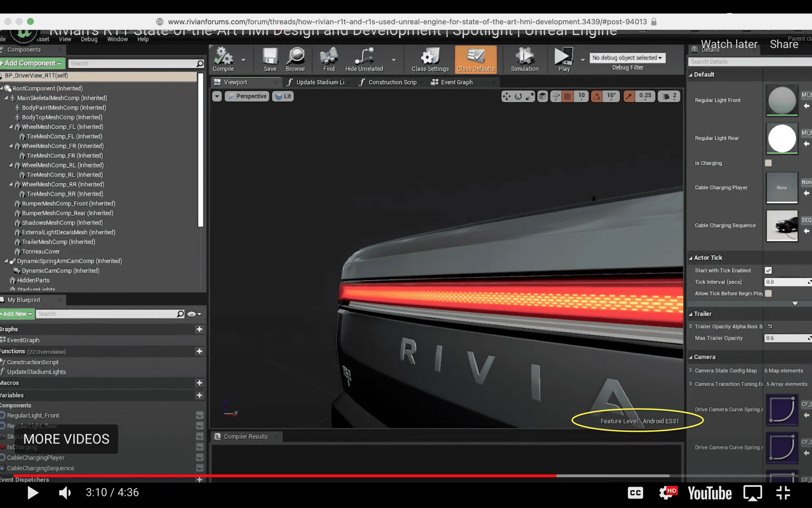Toggle YouTube closed captions
Screen dimensions: 812x508
[635, 493]
